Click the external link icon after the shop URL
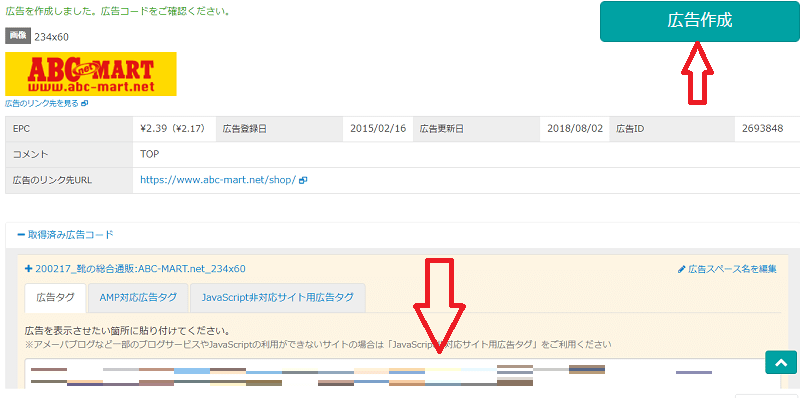This screenshot has height=398, width=800. [303, 180]
